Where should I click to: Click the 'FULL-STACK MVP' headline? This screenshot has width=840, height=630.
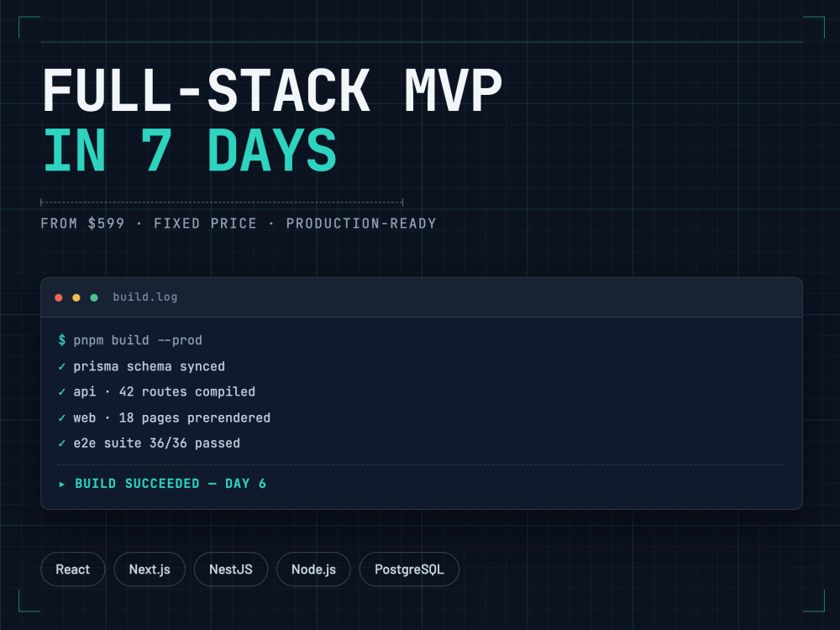(272, 91)
